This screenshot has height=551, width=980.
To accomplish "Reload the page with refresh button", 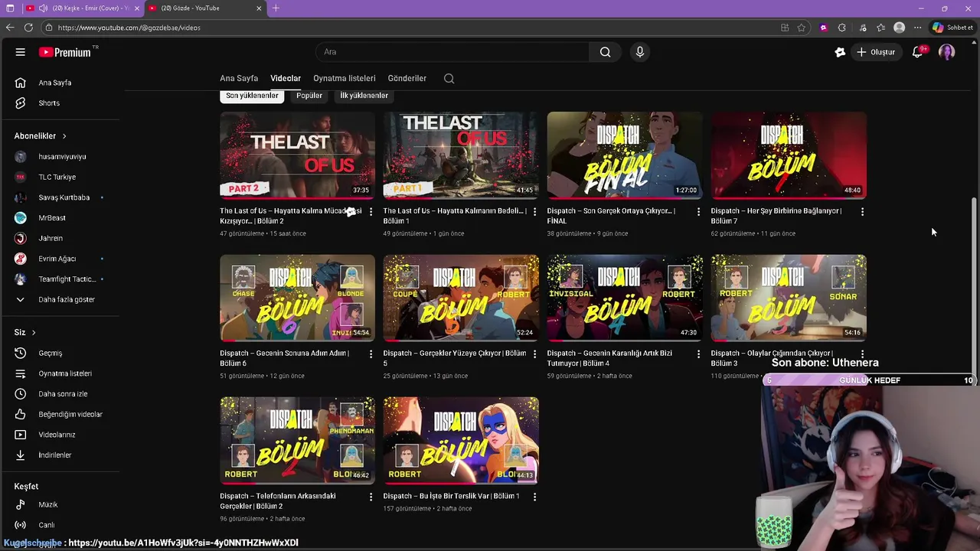I will pyautogui.click(x=28, y=28).
